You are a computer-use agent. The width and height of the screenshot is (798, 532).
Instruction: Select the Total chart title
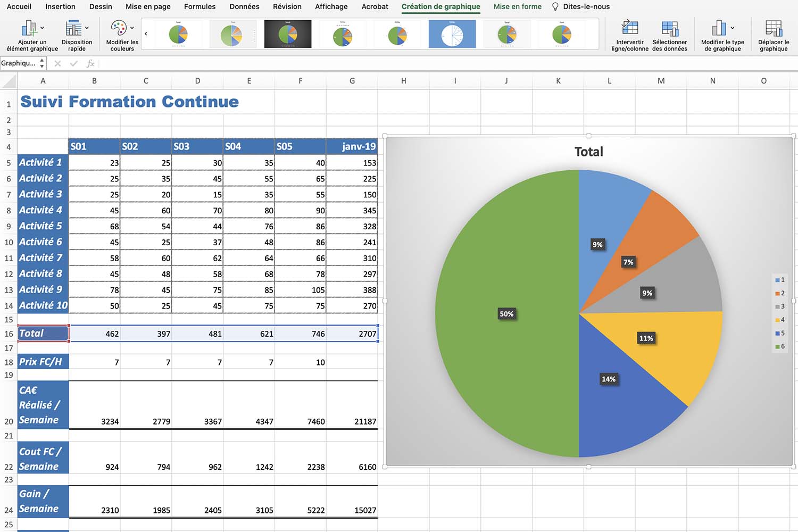tap(589, 152)
